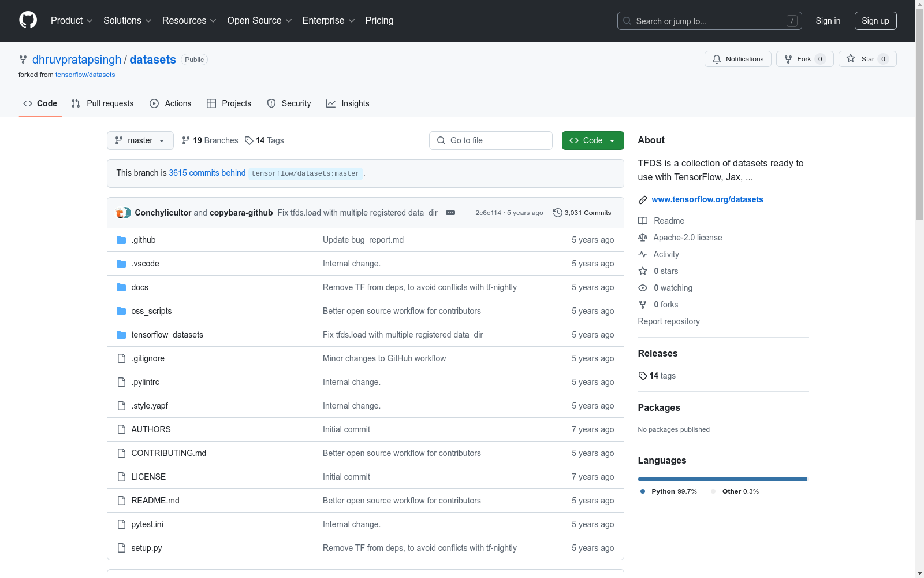The height and width of the screenshot is (578, 924).
Task: Open the Enterprise dropdown menu
Action: tap(329, 20)
